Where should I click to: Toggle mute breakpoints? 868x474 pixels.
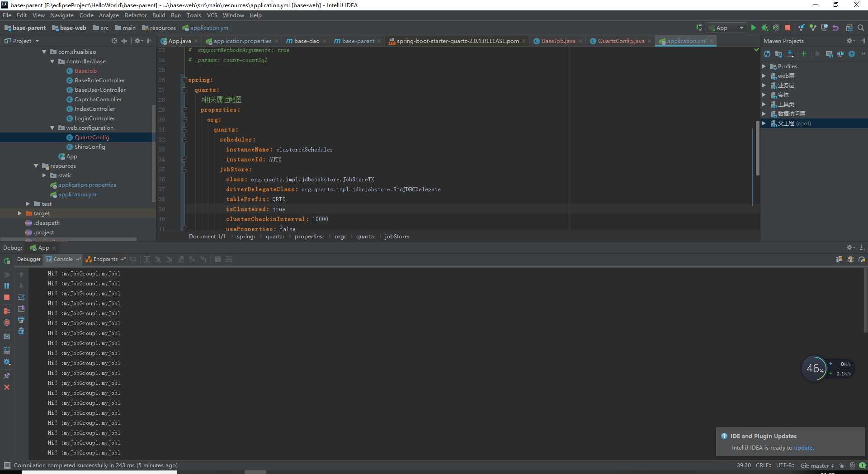(x=7, y=322)
